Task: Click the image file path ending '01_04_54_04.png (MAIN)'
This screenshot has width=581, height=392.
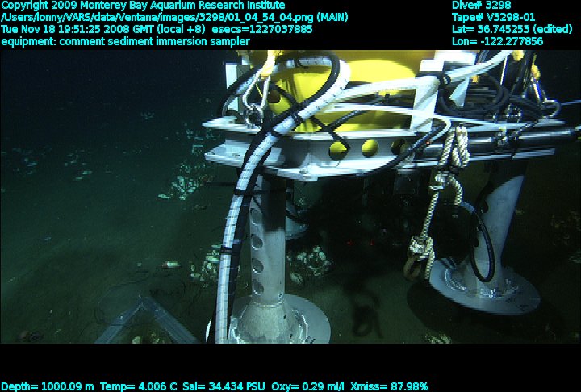Action: tap(174, 18)
